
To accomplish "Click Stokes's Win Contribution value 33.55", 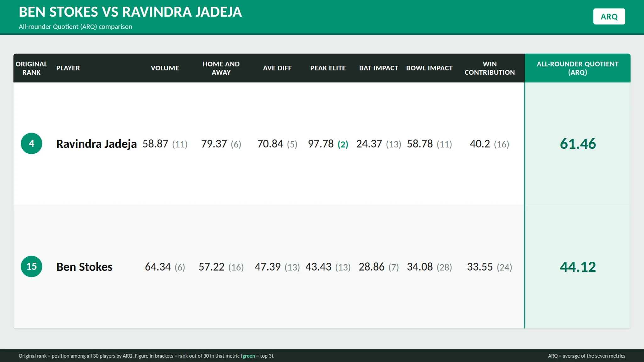I will pos(480,267).
